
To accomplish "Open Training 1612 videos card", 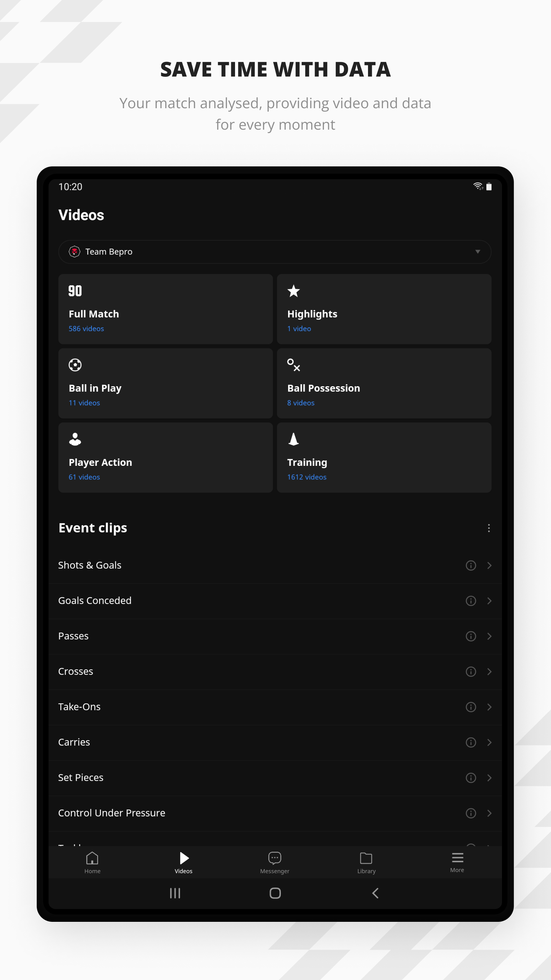I will tap(384, 457).
